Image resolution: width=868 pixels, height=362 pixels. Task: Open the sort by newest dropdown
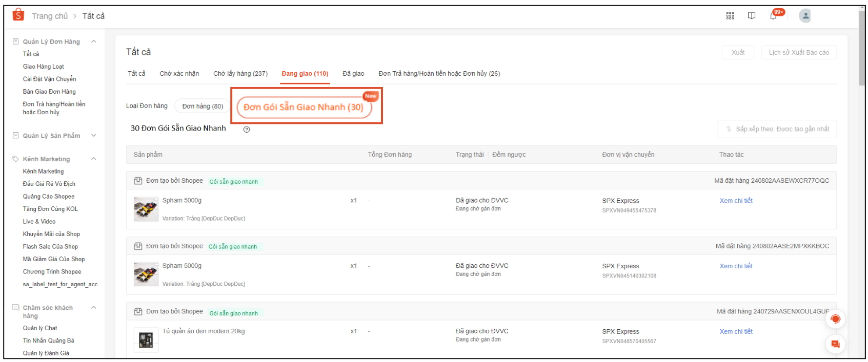(777, 129)
